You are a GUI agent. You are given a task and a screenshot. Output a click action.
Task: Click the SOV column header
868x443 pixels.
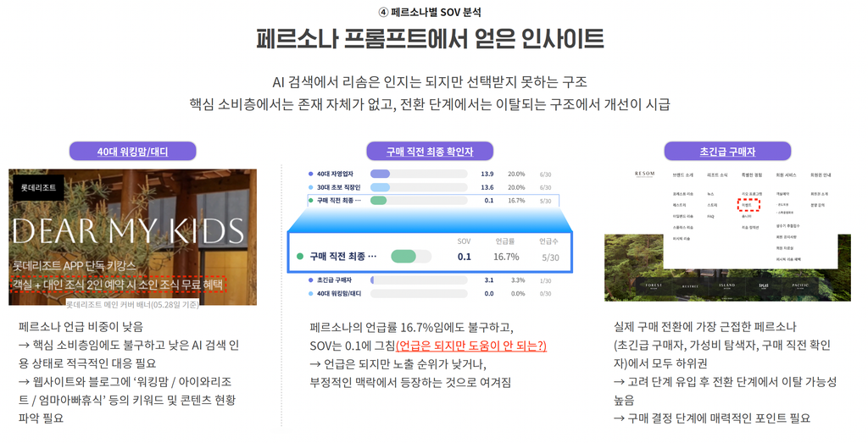tap(464, 241)
